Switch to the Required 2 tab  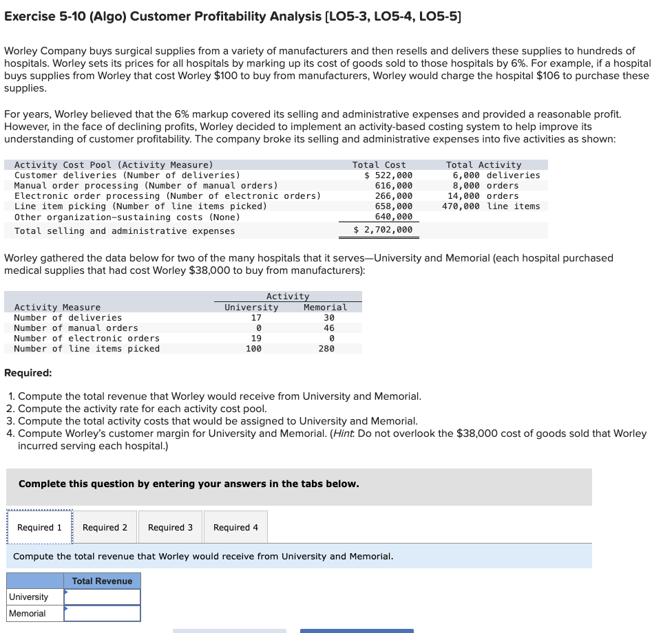pos(105,526)
